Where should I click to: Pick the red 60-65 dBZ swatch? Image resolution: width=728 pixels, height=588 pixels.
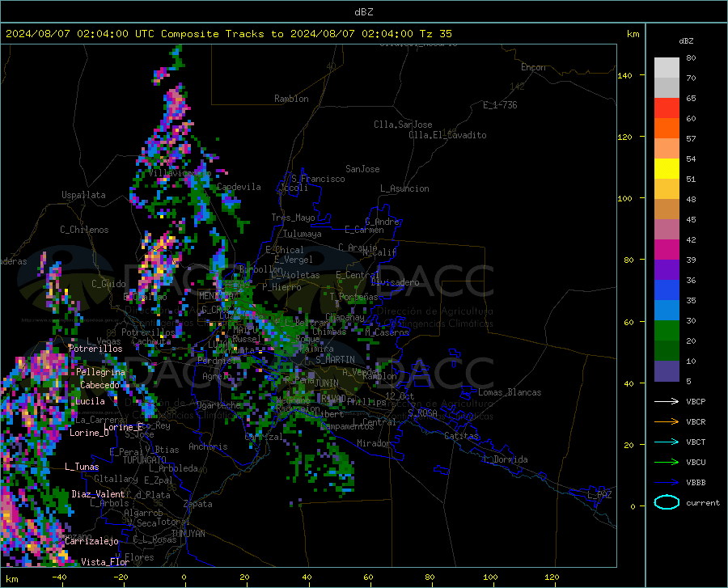click(x=667, y=108)
